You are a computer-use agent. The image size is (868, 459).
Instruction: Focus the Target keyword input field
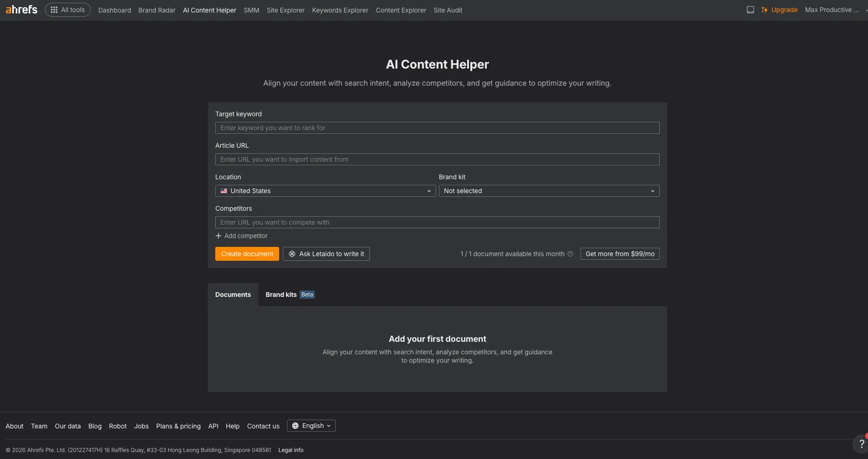437,128
